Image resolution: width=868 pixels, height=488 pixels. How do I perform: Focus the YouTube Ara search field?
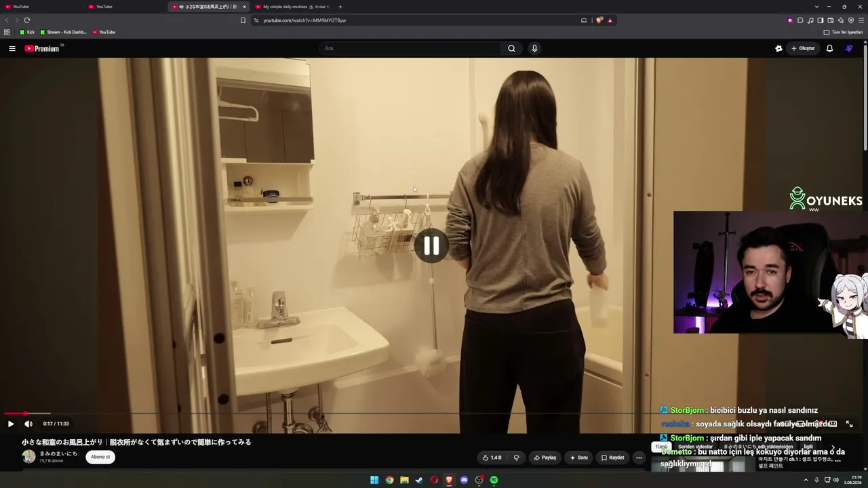[x=410, y=48]
